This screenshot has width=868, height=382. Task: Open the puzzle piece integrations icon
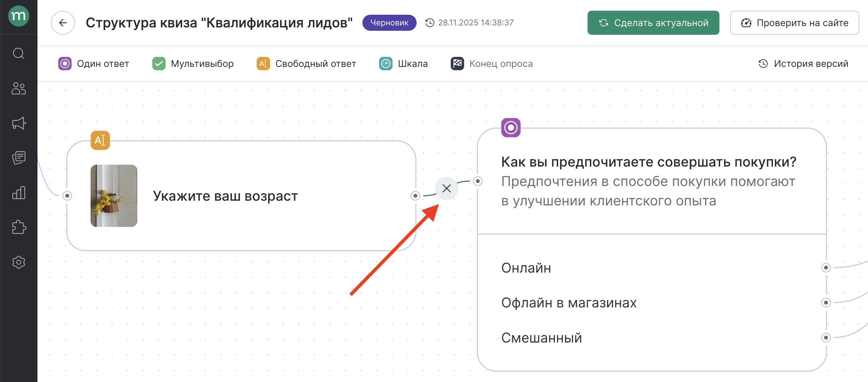[18, 227]
